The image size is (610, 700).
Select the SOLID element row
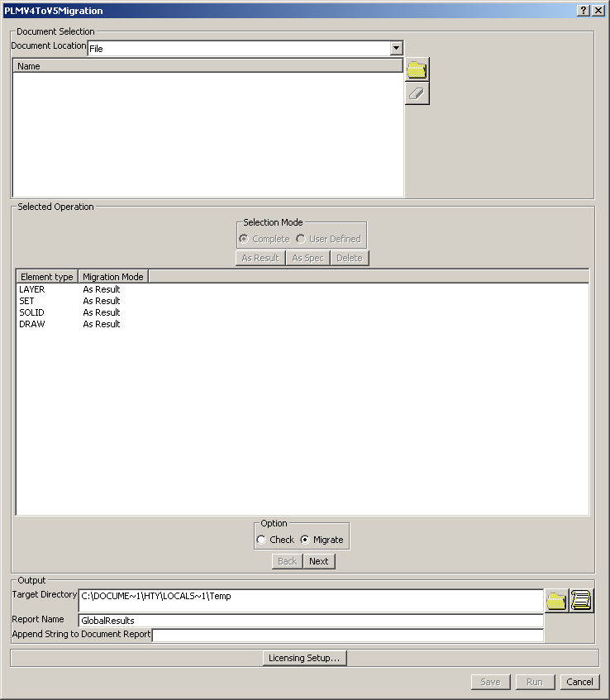click(32, 312)
